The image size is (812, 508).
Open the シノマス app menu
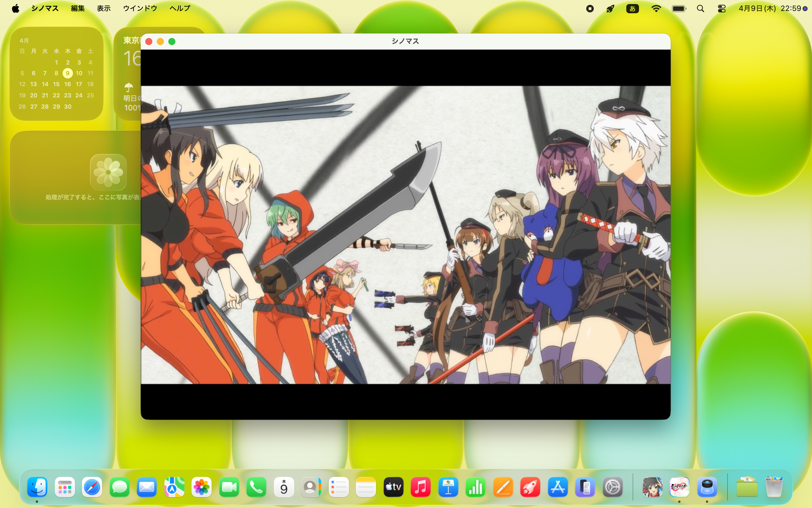click(45, 8)
